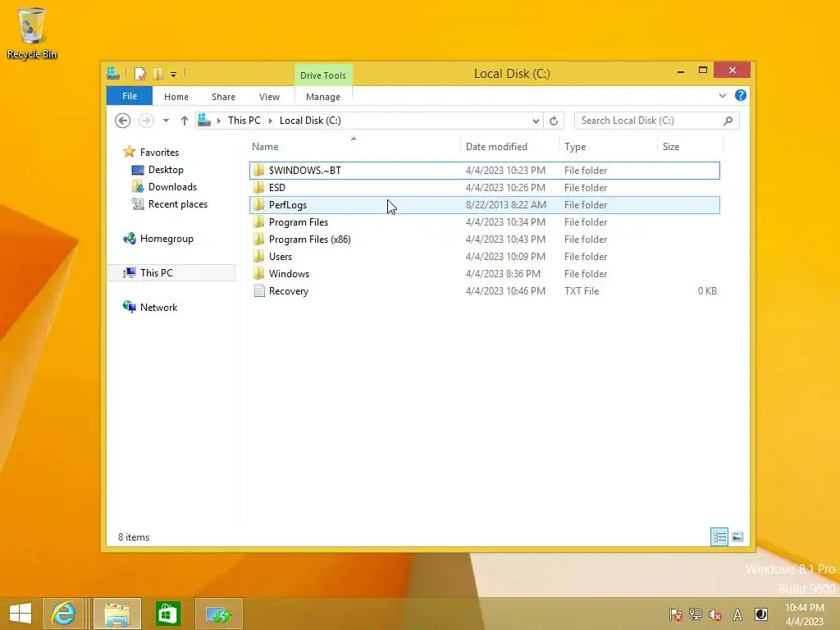Switch to the View ribbon tab
This screenshot has height=630, width=840.
tap(269, 97)
